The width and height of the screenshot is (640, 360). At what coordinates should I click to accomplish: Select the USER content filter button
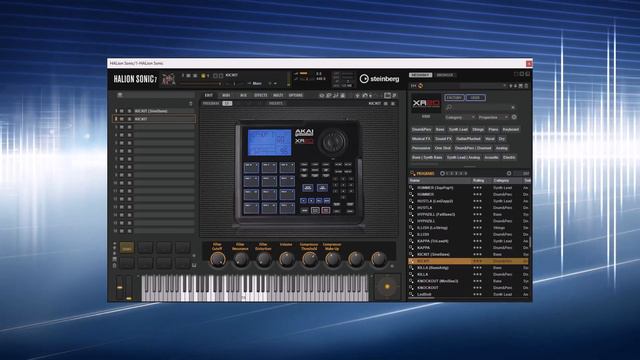coord(476,98)
